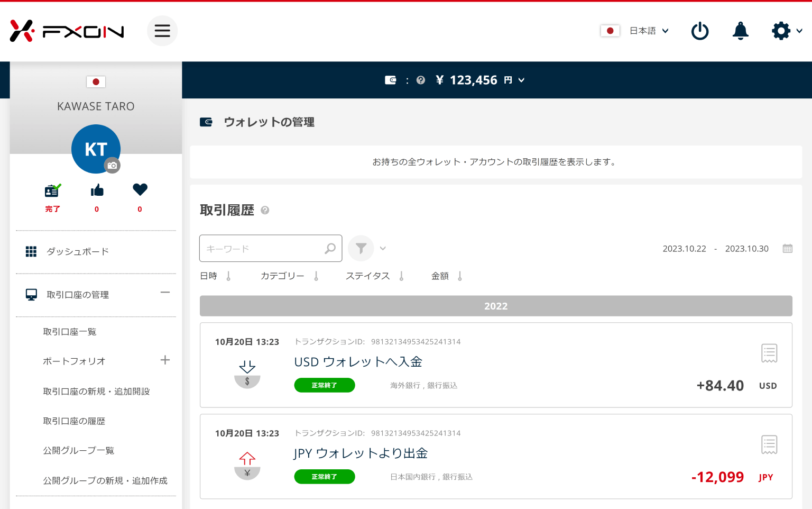
Task: Click the monitor icon for 取引口座の管理
Action: coord(31,295)
